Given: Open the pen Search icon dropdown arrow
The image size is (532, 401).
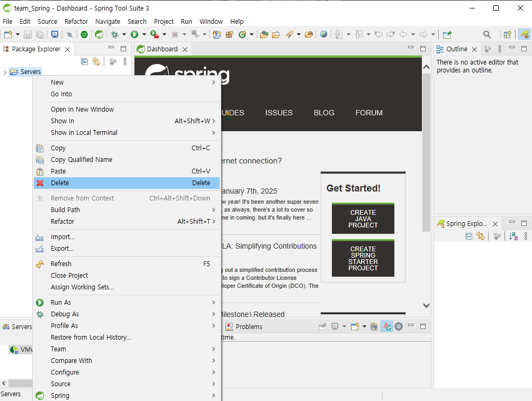Looking at the screenshot, I should pos(299,34).
